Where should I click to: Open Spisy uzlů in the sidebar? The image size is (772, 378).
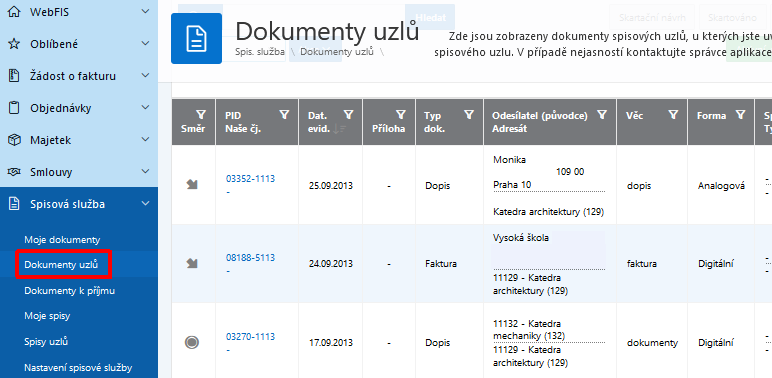click(x=46, y=342)
